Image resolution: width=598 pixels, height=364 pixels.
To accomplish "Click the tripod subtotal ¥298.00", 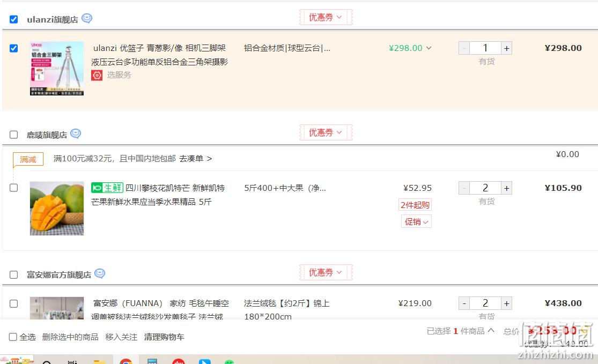I will pos(563,48).
